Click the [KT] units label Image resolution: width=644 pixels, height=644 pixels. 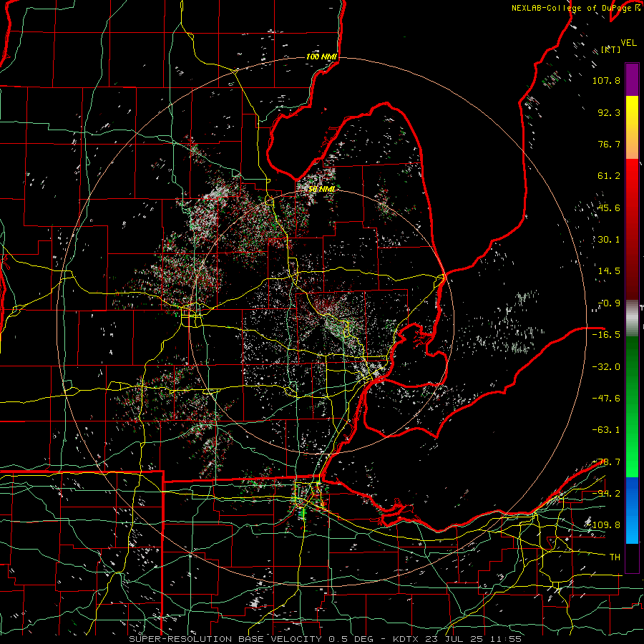(x=610, y=49)
